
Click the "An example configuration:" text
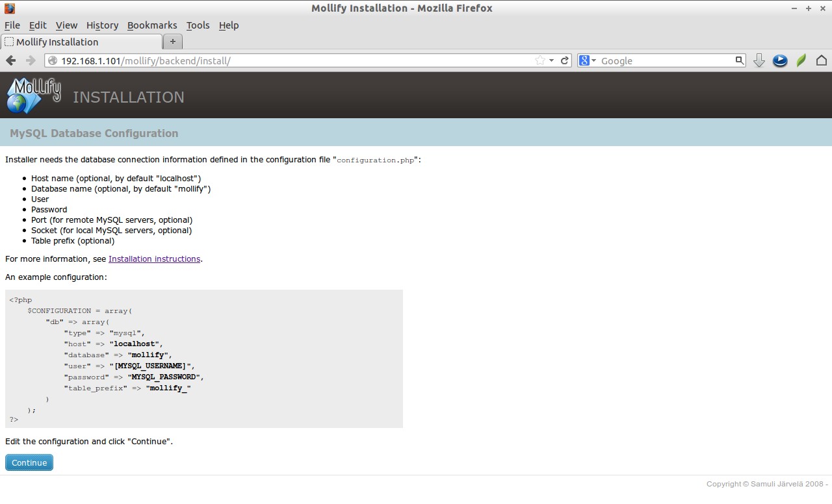[x=56, y=277]
